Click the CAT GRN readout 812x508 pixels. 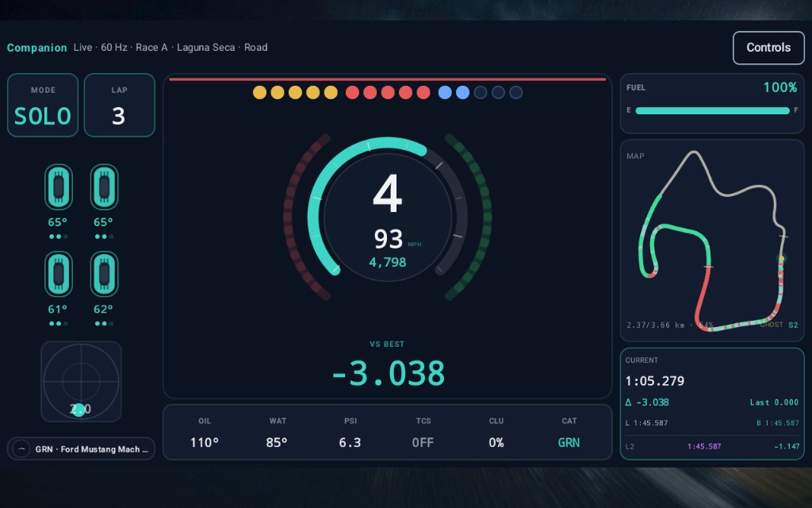pyautogui.click(x=569, y=433)
